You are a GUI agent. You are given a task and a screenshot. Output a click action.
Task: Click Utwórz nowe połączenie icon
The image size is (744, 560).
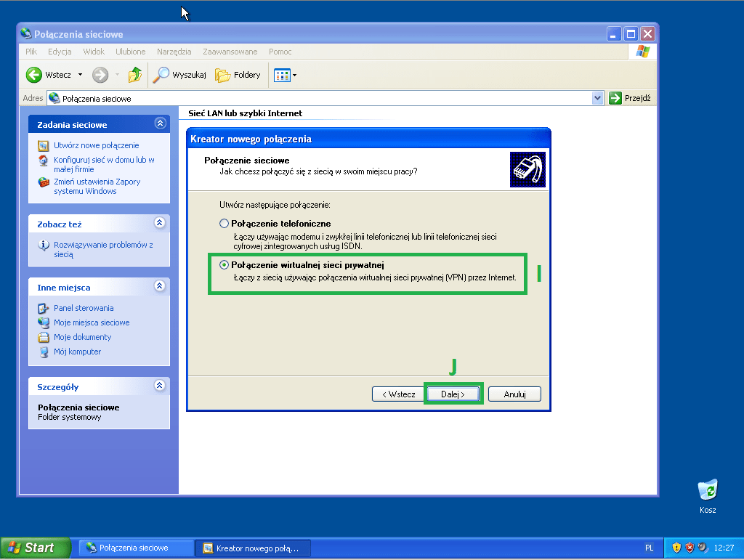coord(43,145)
